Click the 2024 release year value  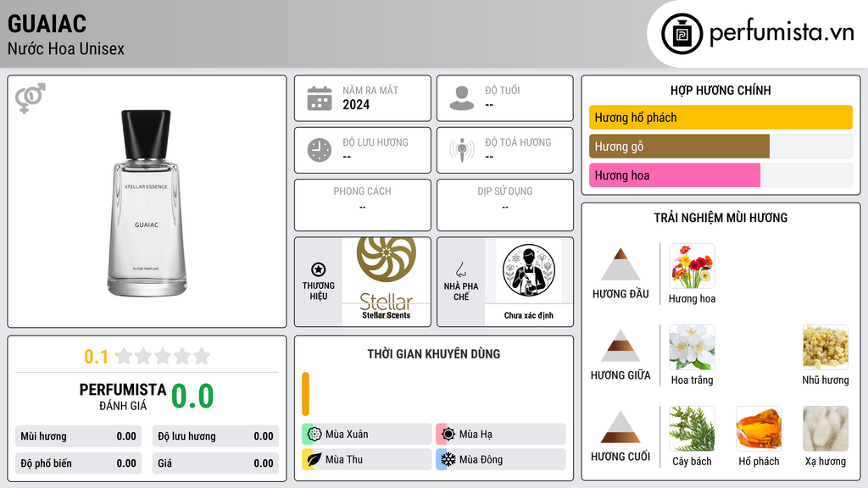[x=356, y=104]
